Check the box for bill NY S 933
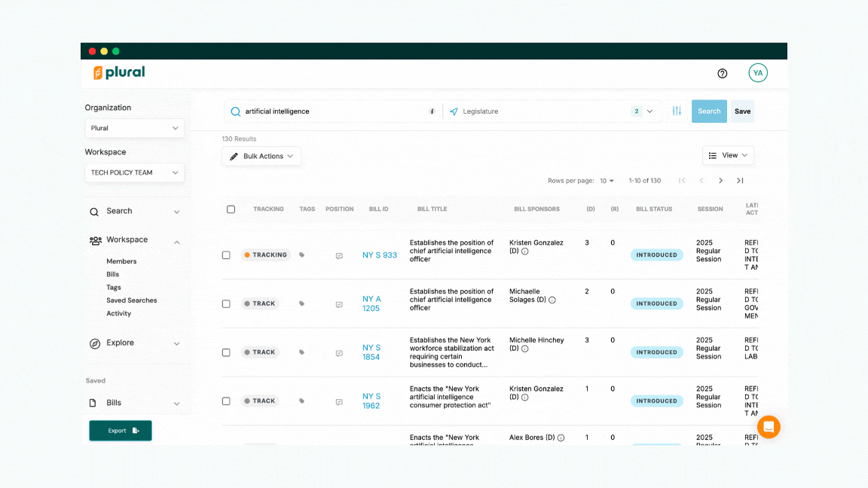 pyautogui.click(x=226, y=255)
